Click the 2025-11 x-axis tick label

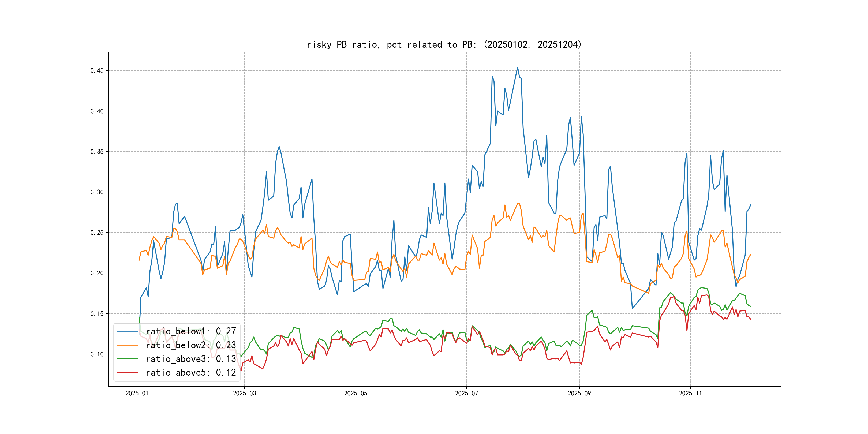[690, 393]
